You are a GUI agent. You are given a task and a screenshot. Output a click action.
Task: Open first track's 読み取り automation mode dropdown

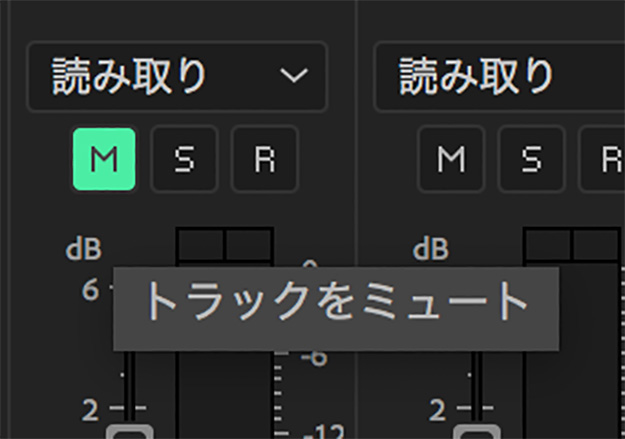(176, 76)
